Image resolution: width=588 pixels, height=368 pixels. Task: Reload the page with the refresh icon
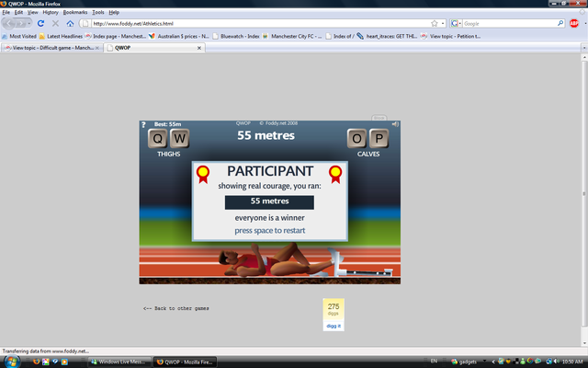(x=40, y=23)
